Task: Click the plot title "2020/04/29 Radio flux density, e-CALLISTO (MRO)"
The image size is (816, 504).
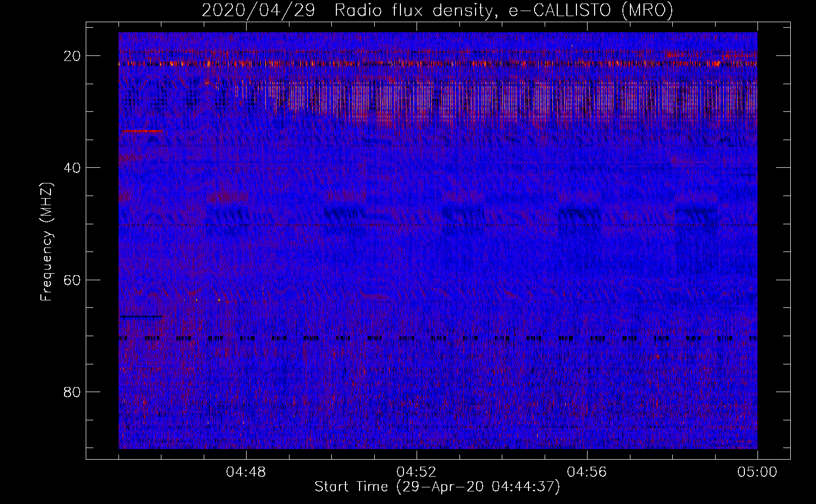Action: click(x=437, y=11)
